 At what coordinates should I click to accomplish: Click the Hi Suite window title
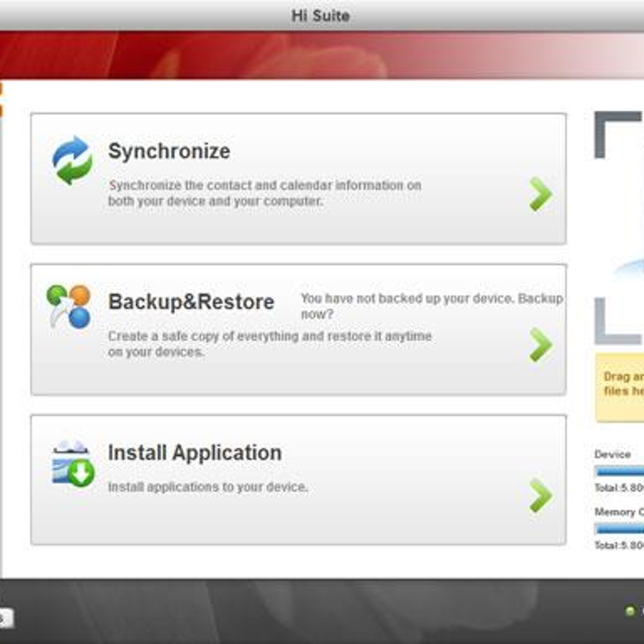pos(320,16)
